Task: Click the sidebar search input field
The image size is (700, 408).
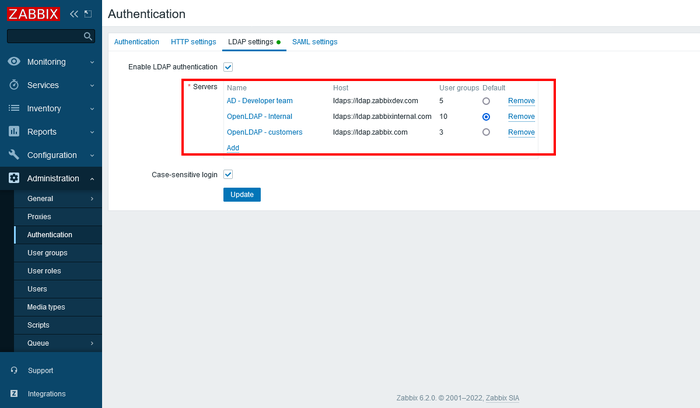Action: (x=45, y=36)
